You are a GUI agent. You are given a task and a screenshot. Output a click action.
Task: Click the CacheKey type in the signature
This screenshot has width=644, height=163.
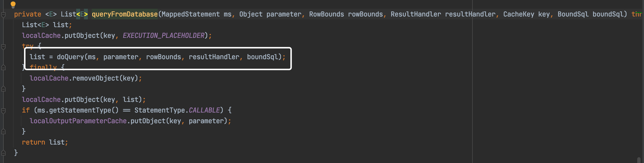coord(519,14)
